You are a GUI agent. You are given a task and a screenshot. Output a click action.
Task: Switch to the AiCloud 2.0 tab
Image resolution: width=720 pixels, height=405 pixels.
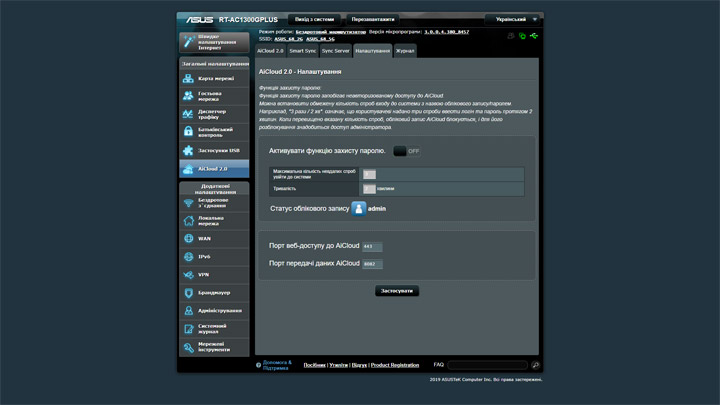[x=270, y=51]
